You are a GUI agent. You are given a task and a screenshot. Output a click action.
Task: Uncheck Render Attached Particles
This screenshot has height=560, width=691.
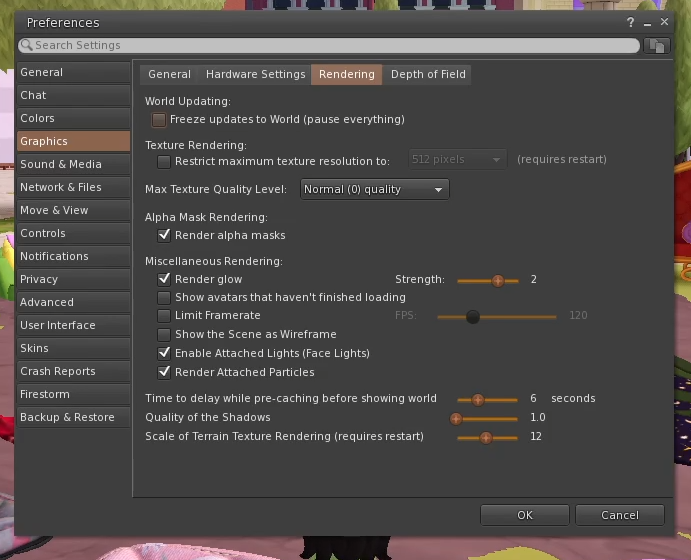click(164, 372)
